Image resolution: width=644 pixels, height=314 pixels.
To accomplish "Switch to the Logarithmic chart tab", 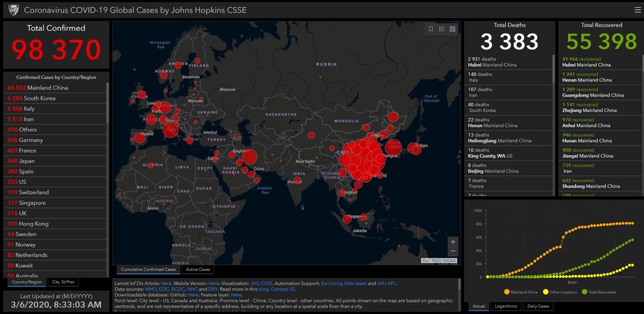I will (x=506, y=306).
